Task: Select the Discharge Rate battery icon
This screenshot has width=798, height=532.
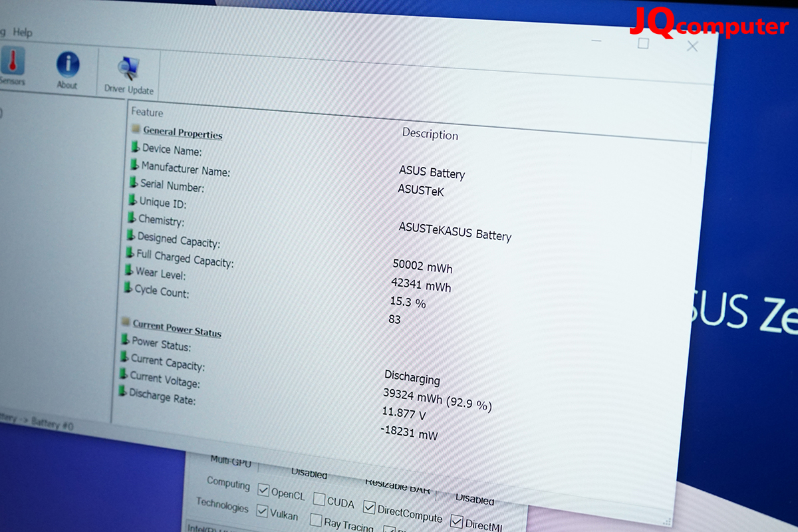Action: click(x=122, y=391)
